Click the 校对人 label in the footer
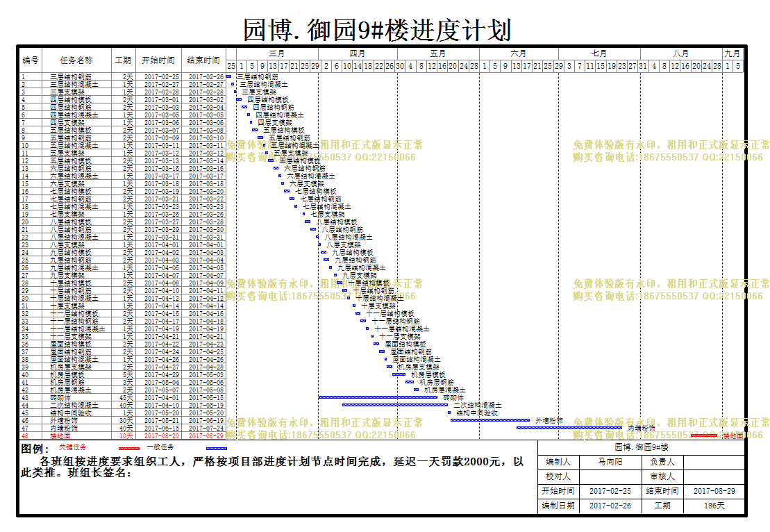The height and width of the screenshot is (532, 770). point(558,476)
